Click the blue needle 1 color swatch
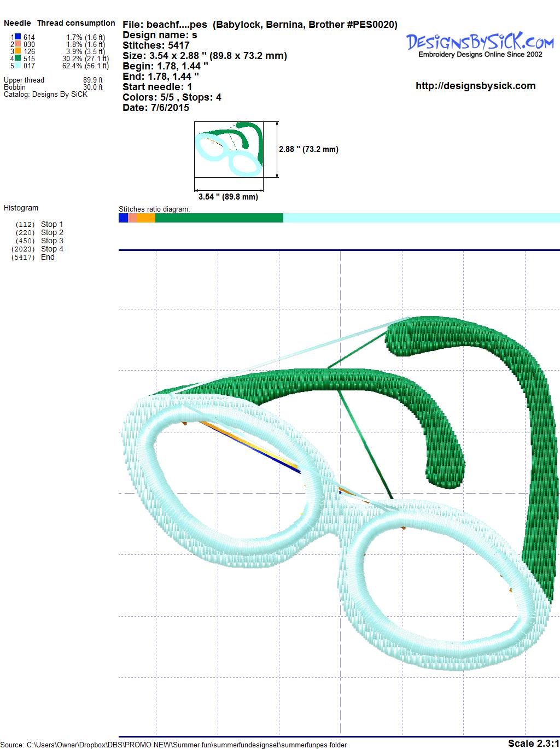 17,37
